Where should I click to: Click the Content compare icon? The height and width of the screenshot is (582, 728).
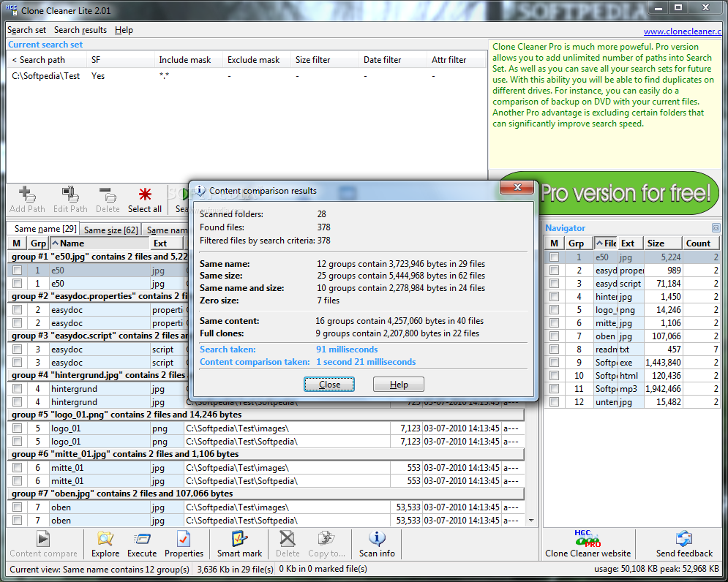click(x=43, y=539)
